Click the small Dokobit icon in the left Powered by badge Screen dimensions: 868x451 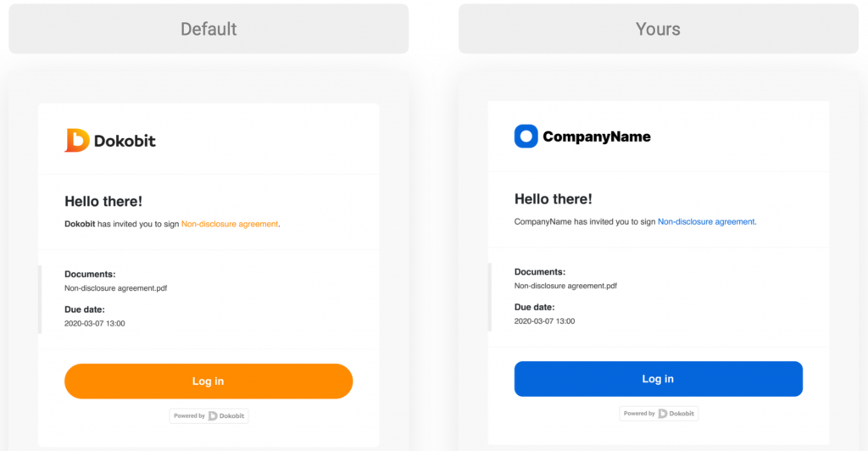tap(213, 415)
